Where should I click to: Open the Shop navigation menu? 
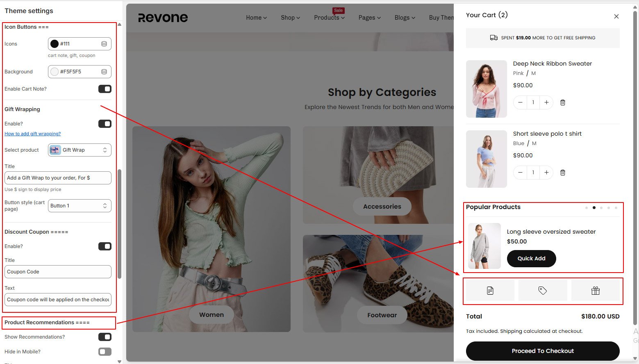coord(290,18)
